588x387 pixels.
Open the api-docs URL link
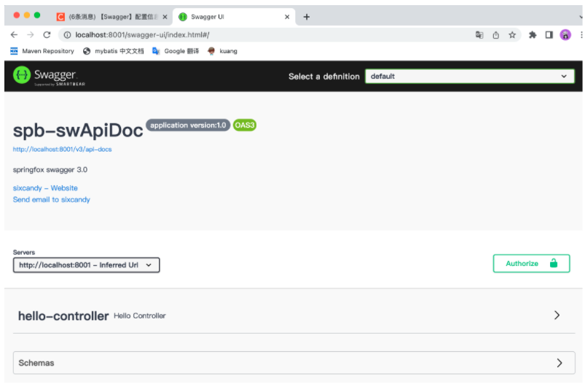click(x=62, y=149)
